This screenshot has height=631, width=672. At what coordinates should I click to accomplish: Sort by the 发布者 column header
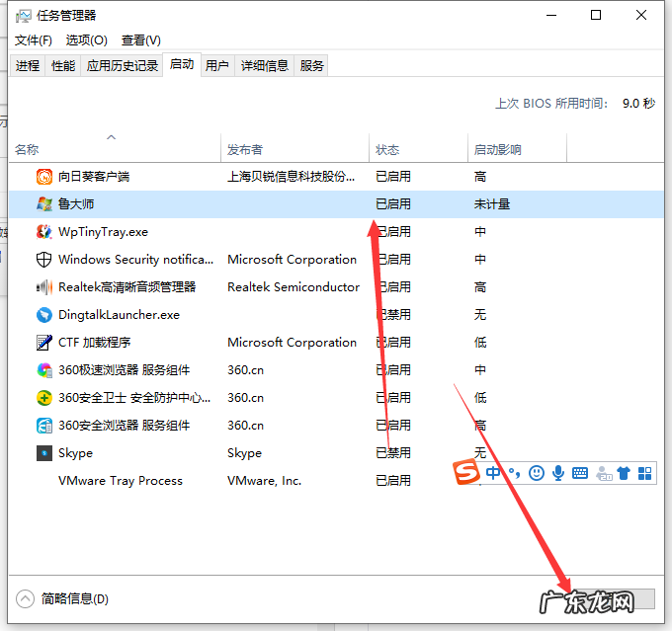pos(294,148)
